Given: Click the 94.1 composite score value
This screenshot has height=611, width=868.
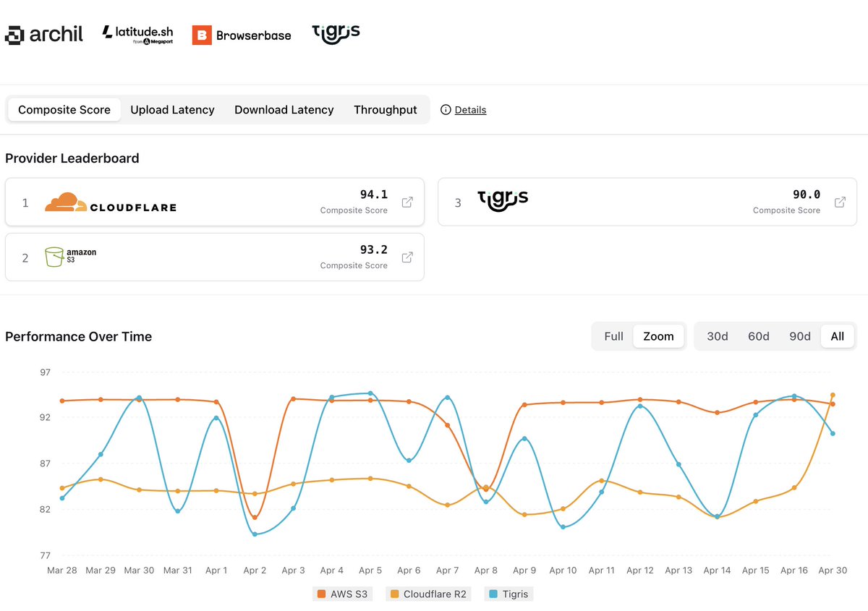Looking at the screenshot, I should (x=374, y=195).
